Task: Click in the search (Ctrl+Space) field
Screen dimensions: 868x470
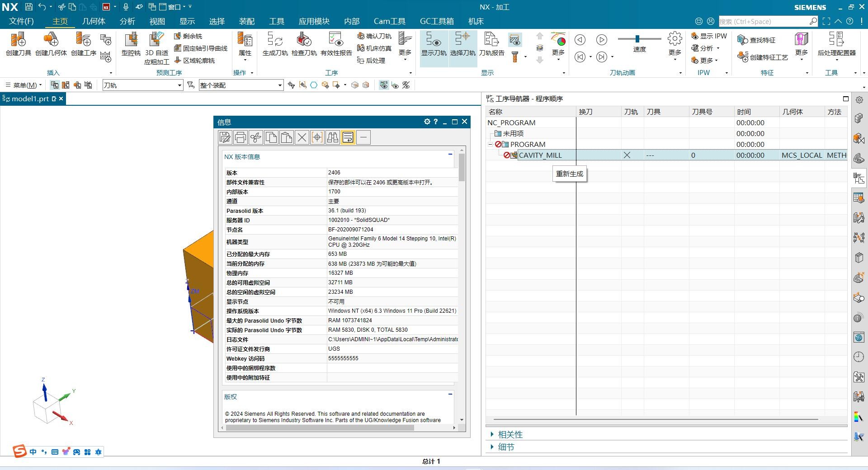Action: coord(763,21)
